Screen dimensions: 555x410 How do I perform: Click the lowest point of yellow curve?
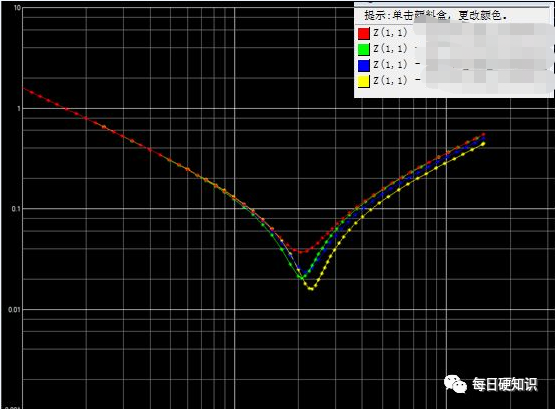point(311,289)
